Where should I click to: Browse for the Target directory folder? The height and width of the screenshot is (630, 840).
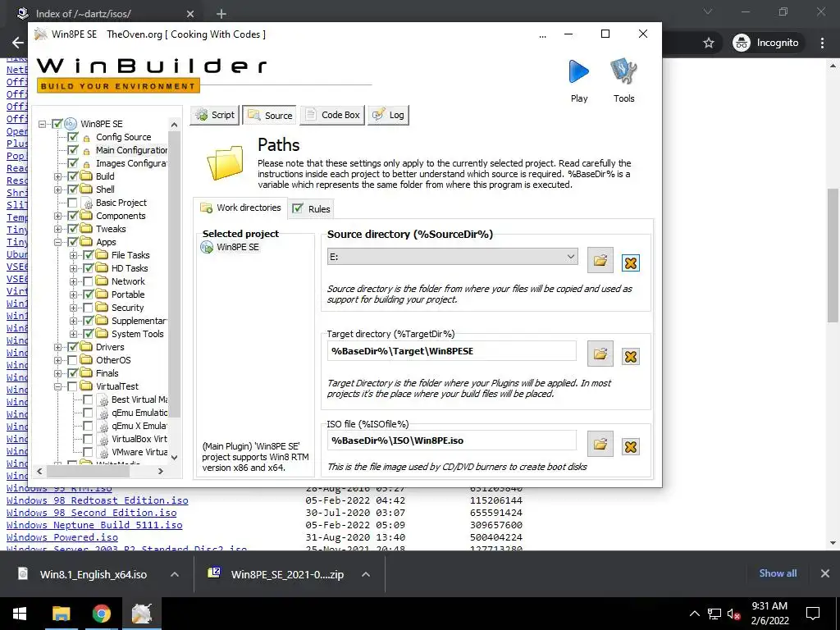point(600,354)
